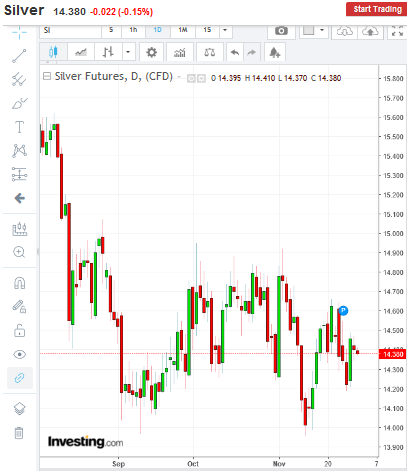Click the trash icon to remove drawings
This screenshot has height=471, width=407.
(x=19, y=433)
